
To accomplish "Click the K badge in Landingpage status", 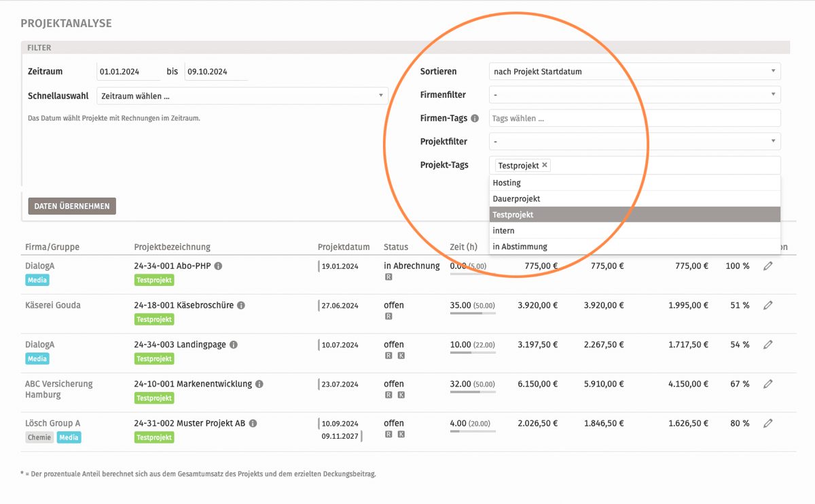I will click(401, 356).
